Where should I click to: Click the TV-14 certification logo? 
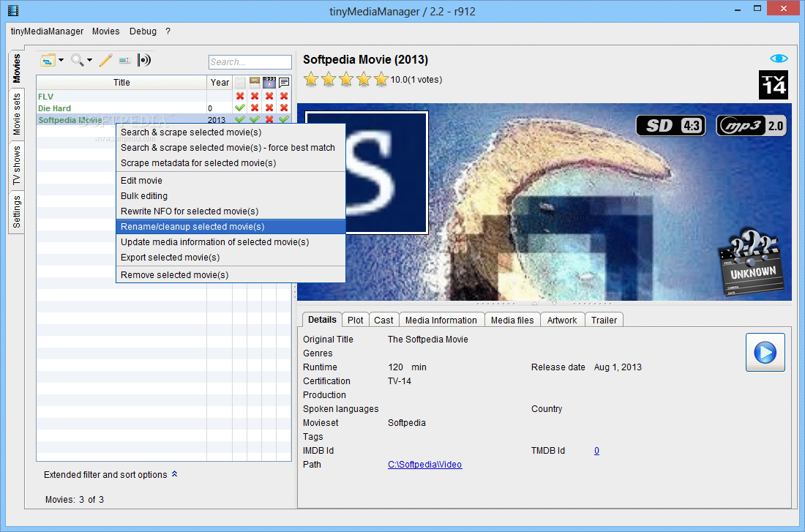pyautogui.click(x=774, y=85)
